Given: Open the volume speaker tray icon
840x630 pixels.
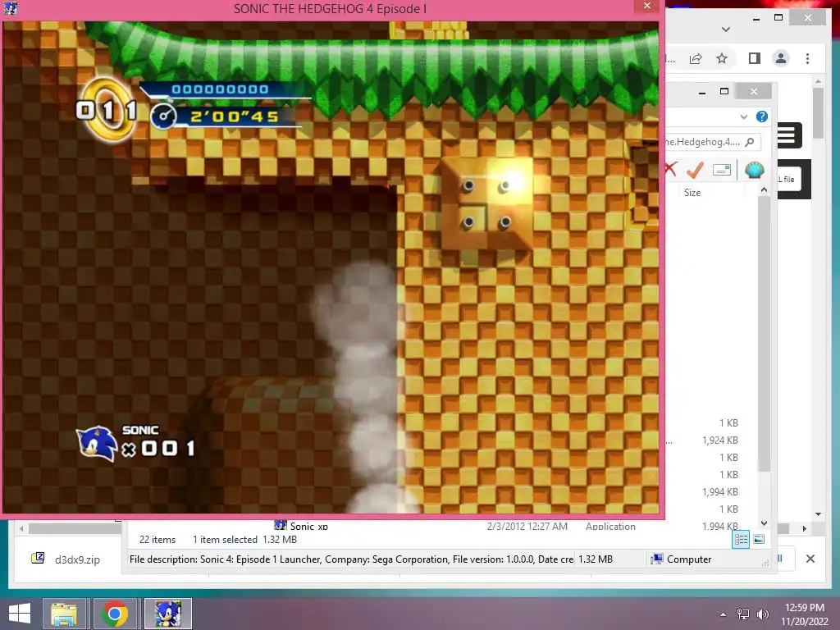Looking at the screenshot, I should coord(762,614).
